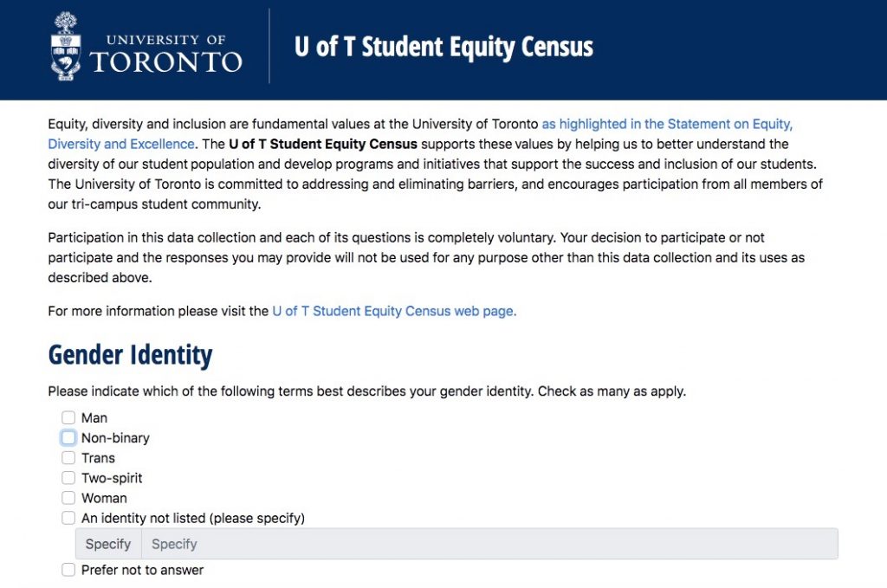887x588 pixels.
Task: Click the University of Toronto wordmark
Action: pos(165,55)
